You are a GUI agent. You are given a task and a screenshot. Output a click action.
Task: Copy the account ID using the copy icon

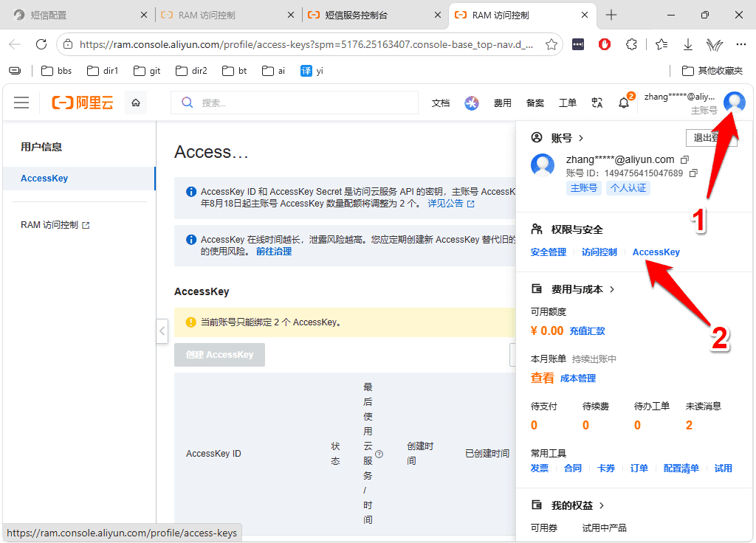point(693,173)
